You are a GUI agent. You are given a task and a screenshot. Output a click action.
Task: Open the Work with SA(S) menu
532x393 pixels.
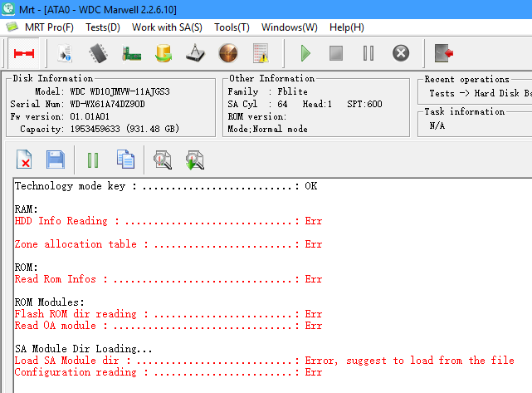click(x=167, y=27)
